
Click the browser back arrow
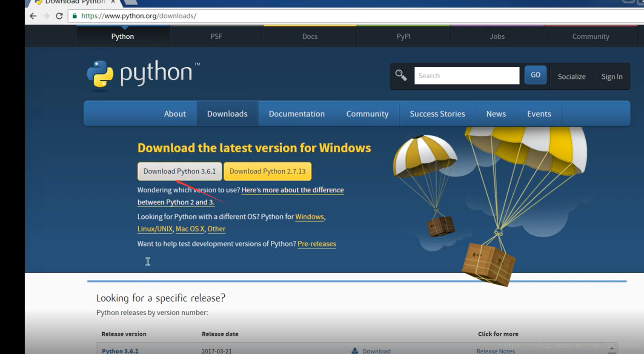(x=33, y=16)
